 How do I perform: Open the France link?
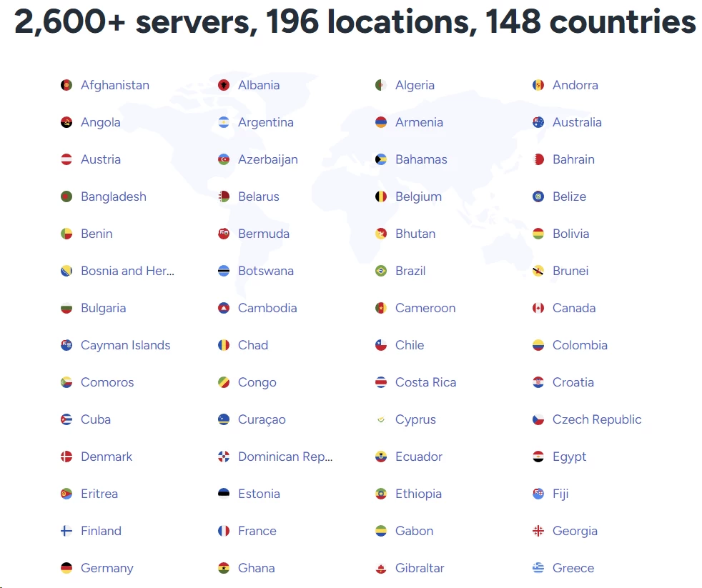257,531
